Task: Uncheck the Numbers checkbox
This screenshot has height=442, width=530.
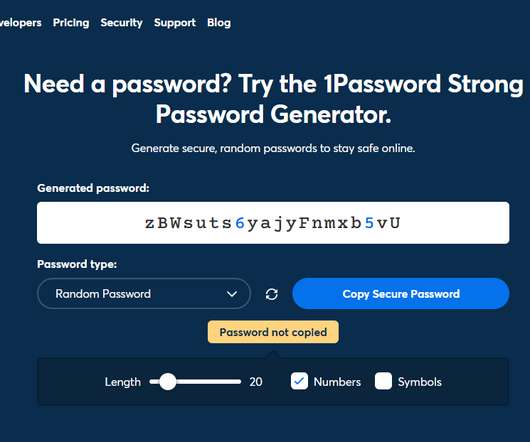Action: click(299, 382)
